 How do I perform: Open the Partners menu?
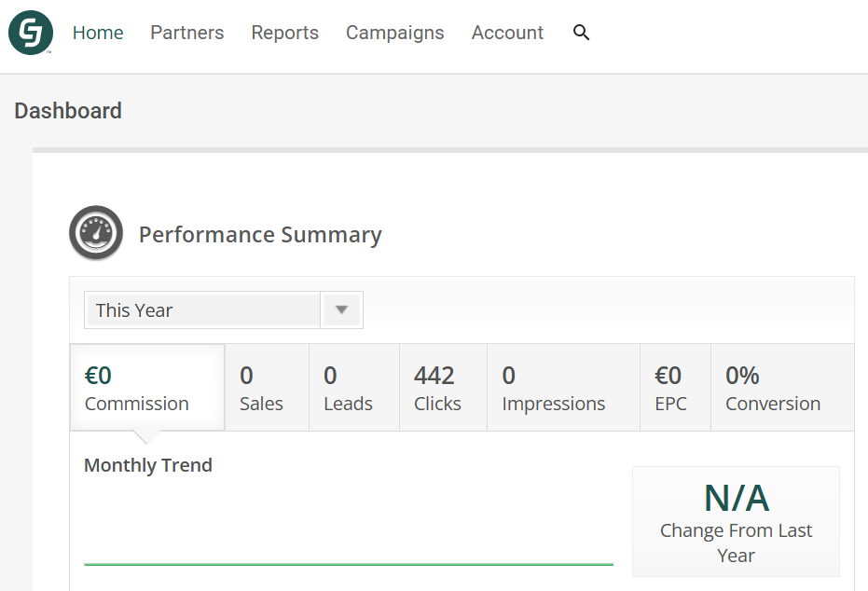click(186, 33)
